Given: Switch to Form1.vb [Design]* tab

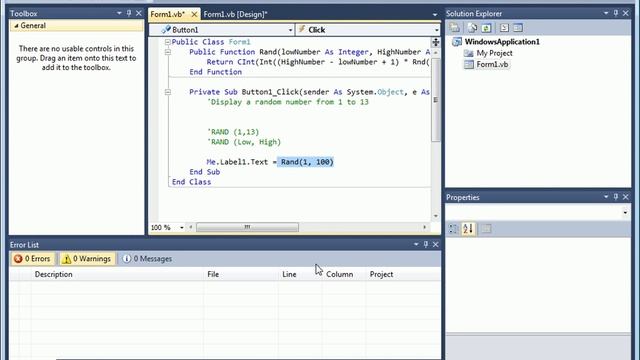Looking at the screenshot, I should pos(236,14).
